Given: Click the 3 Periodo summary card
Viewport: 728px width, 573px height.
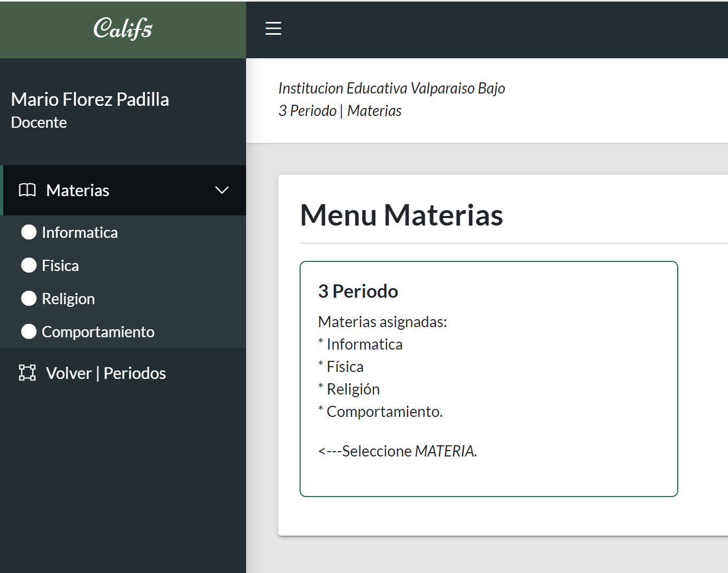Looking at the screenshot, I should pos(488,378).
